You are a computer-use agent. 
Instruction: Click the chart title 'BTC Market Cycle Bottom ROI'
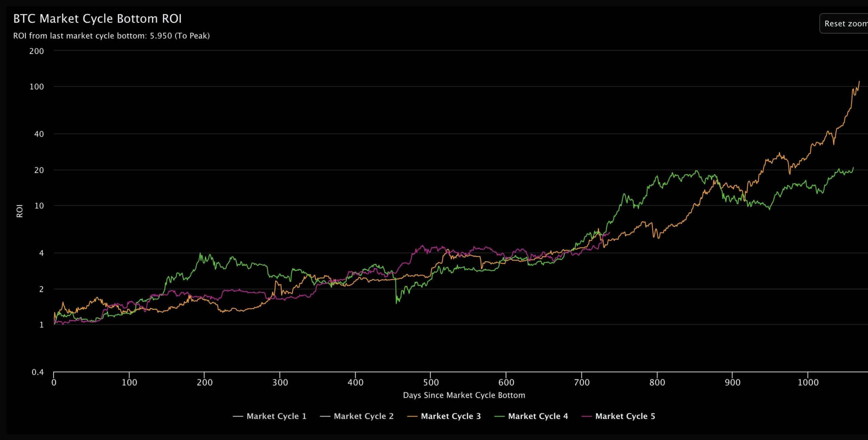coord(97,19)
